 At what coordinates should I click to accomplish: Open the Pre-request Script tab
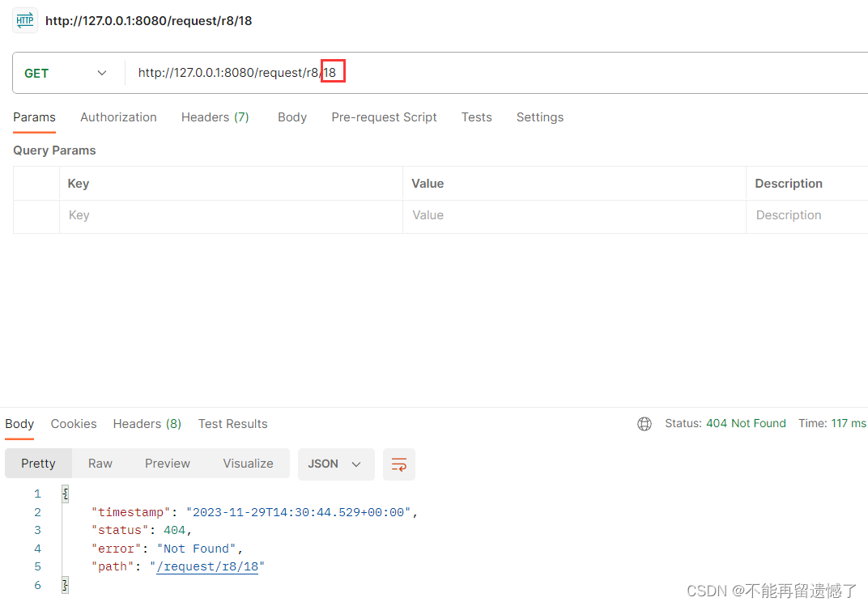(384, 117)
